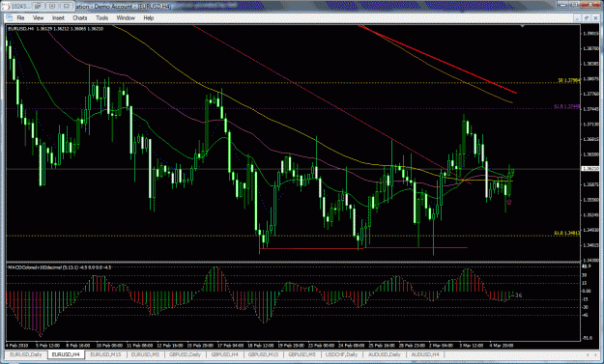The height and width of the screenshot is (364, 604).
Task: Switch to the AUDUSD,H4 chart tab
Action: [x=425, y=354]
